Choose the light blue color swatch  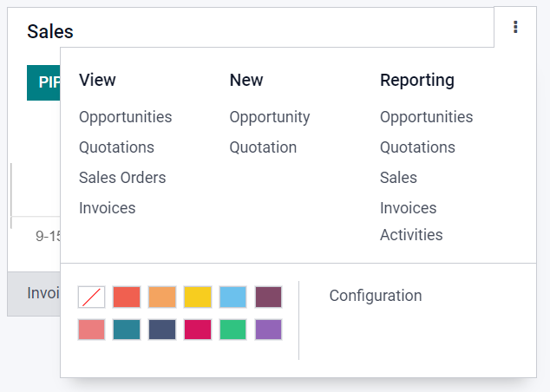pos(233,297)
